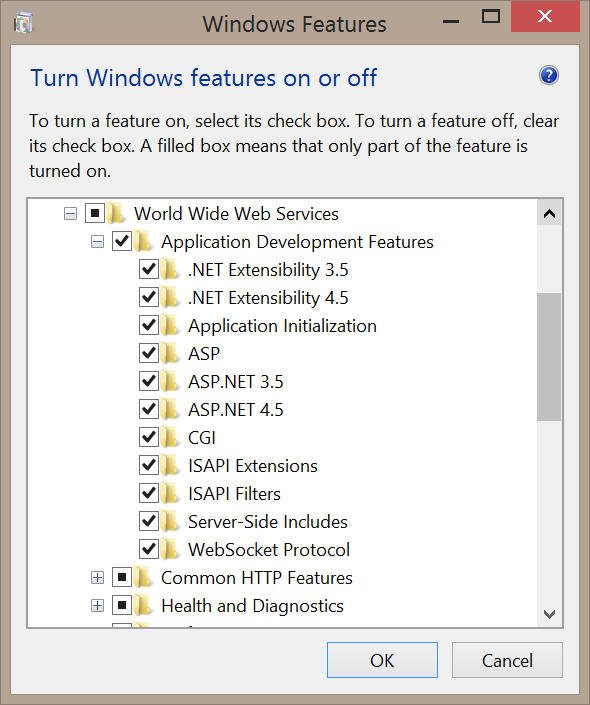Screen dimensions: 590x705
Task: Expand the Health and Diagnostics node
Action: 97,606
